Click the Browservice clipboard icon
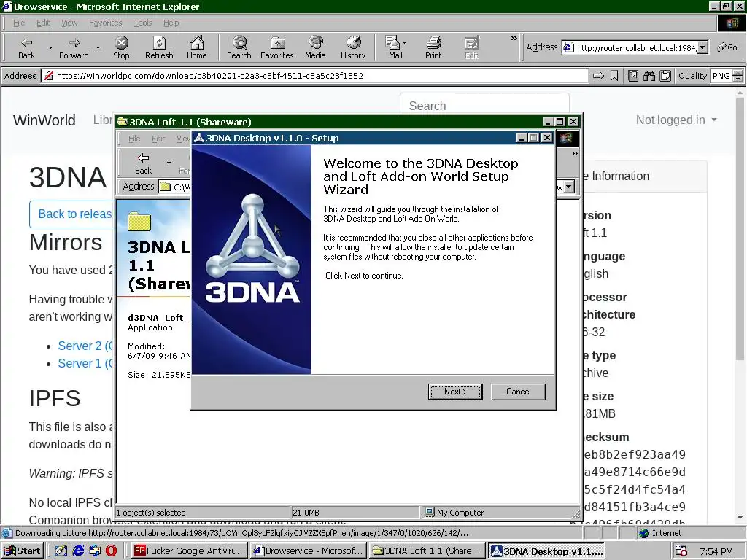This screenshot has height=560, width=747. [x=665, y=76]
